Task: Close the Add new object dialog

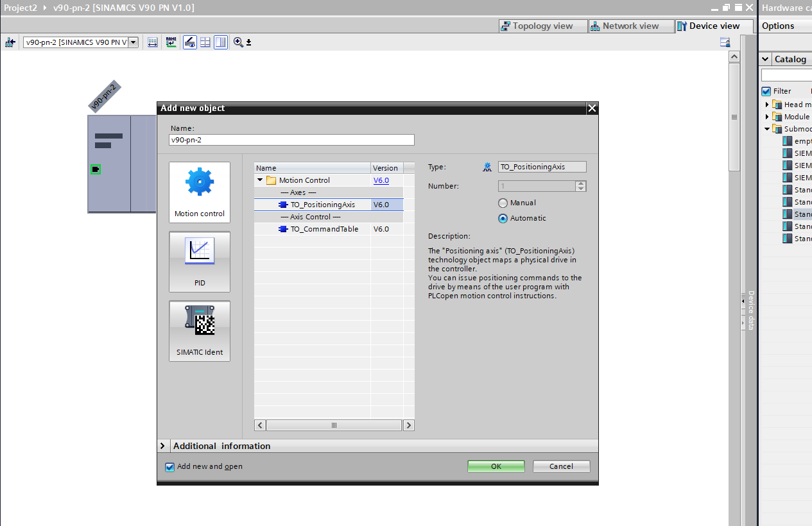Action: pos(592,108)
